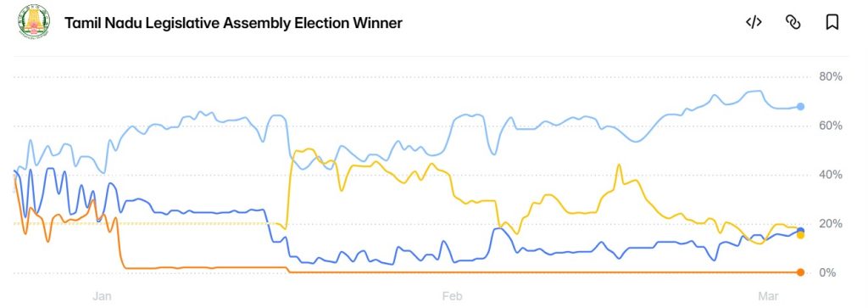Bookmark this election market

point(832,22)
